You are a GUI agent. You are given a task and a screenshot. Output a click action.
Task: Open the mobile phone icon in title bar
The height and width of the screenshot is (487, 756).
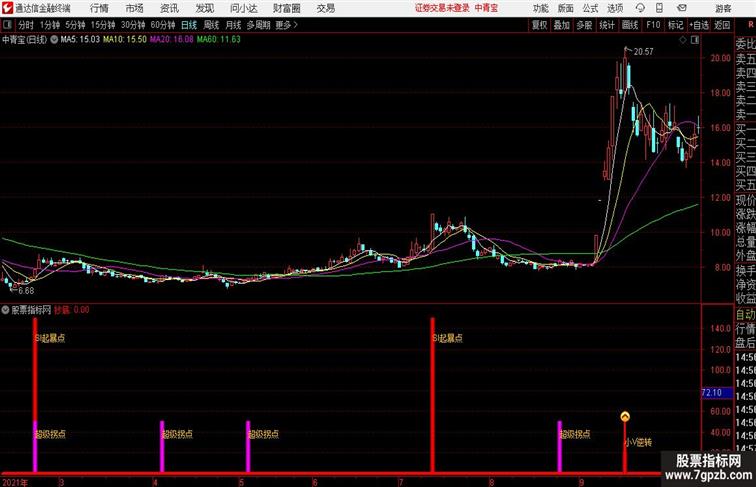coord(659,8)
